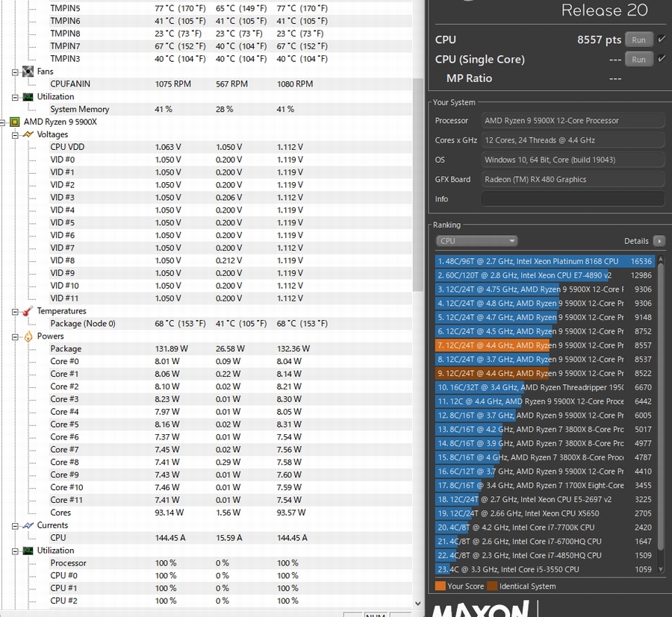
Task: Click the CPU Utilization chip icon near bottom
Action: [x=28, y=551]
